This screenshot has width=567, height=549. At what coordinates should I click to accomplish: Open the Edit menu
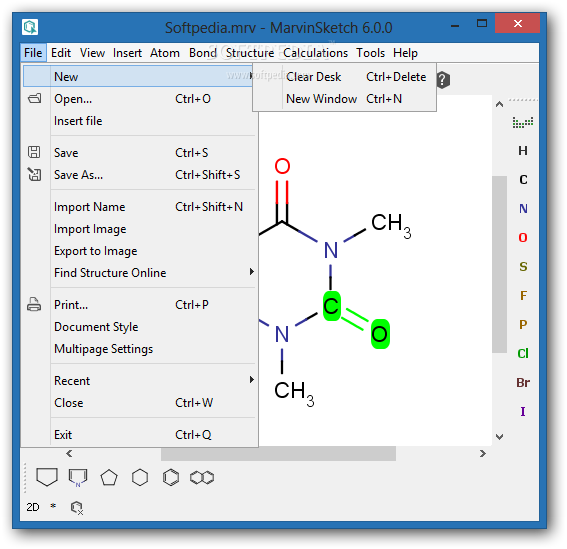click(x=61, y=53)
